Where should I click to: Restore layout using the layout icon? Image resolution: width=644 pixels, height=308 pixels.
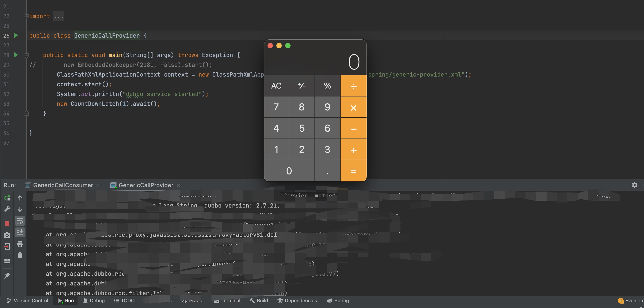7,261
